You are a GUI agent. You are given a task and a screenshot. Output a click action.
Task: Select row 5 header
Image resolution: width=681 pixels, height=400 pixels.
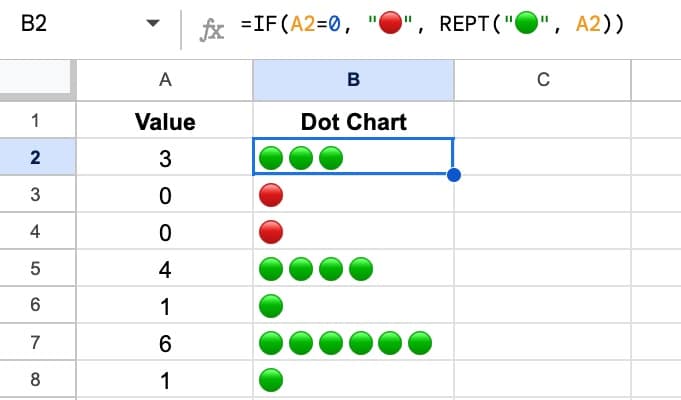37,268
